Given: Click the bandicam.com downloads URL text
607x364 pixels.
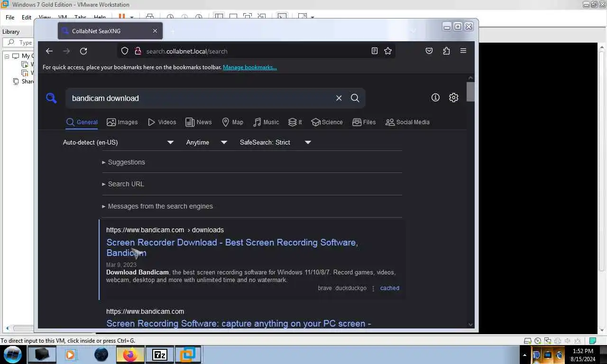Looking at the screenshot, I should pos(165,230).
